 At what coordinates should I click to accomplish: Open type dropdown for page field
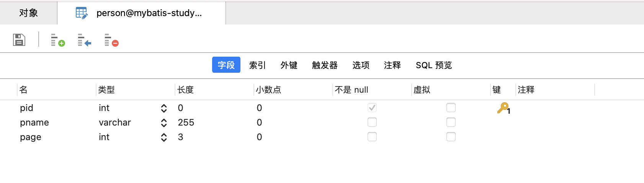164,137
